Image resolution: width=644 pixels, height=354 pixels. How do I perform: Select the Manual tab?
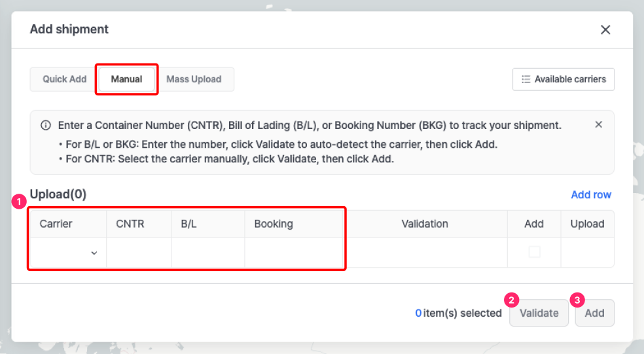126,79
